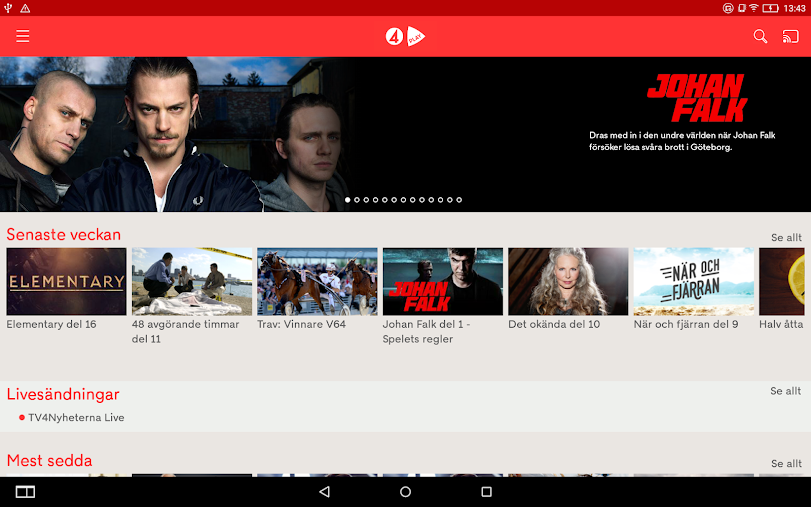Tap the Wi-Fi icon in status bar
The image size is (811, 507).
(x=754, y=8)
